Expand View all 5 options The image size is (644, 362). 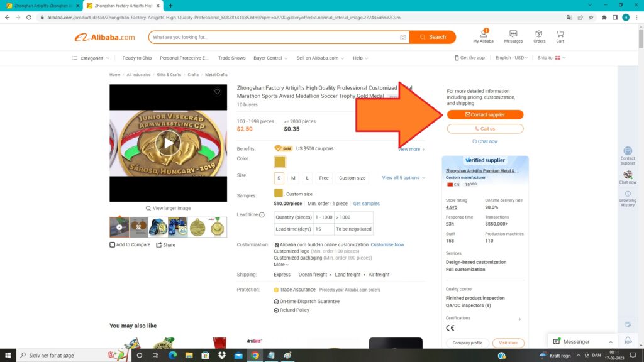click(403, 178)
